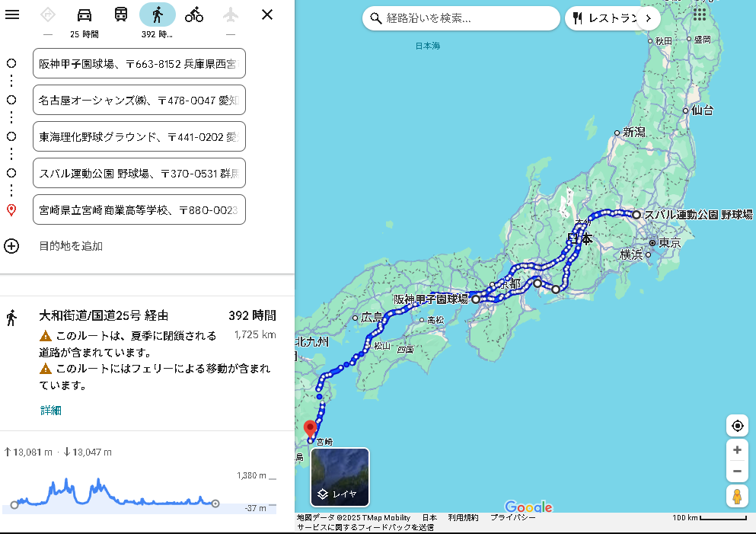Screen dimensions: 756x534
Task: Click the waypoint circle beside 東海理化野球グラウンド
Action: [11, 136]
